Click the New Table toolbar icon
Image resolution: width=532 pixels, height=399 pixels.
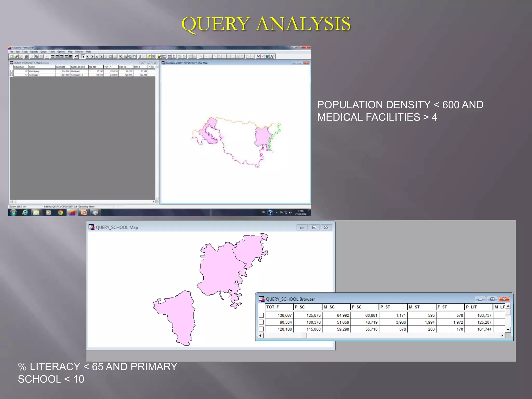point(11,56)
